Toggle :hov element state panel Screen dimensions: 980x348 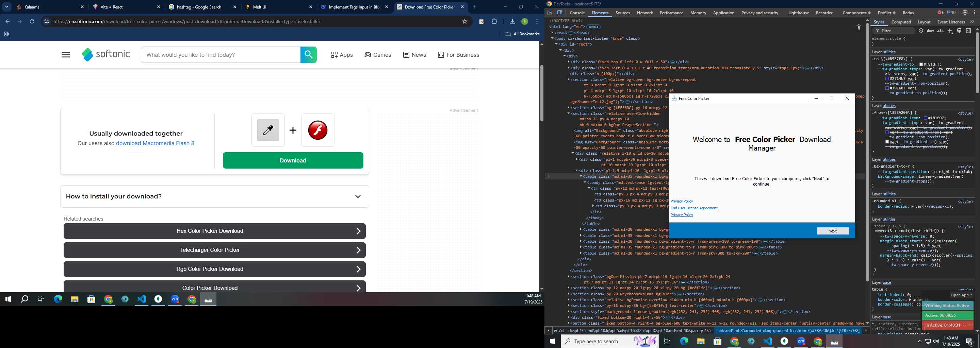tap(931, 31)
